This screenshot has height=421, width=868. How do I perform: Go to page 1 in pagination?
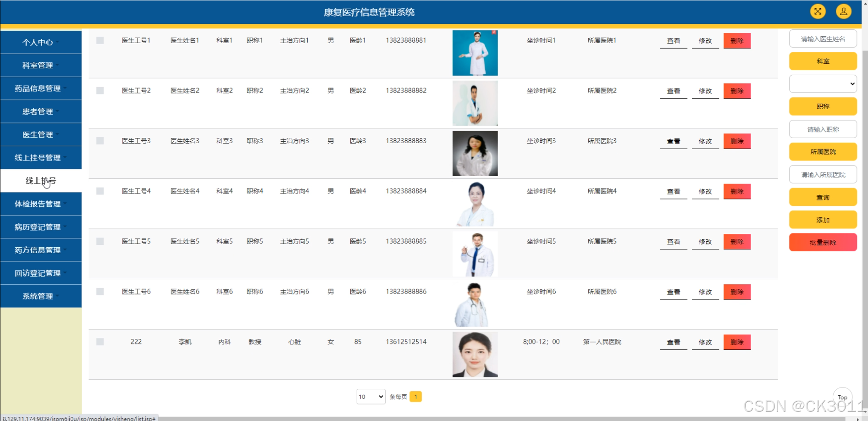pyautogui.click(x=415, y=397)
